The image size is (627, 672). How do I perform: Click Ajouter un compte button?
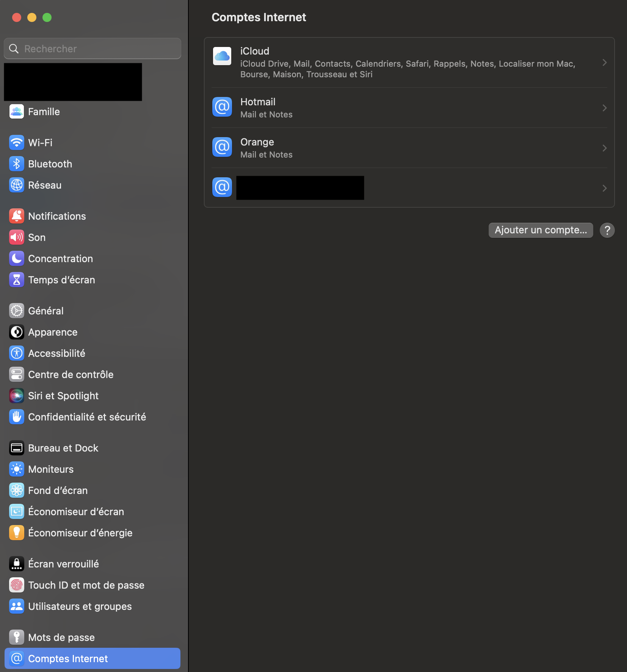coord(541,230)
